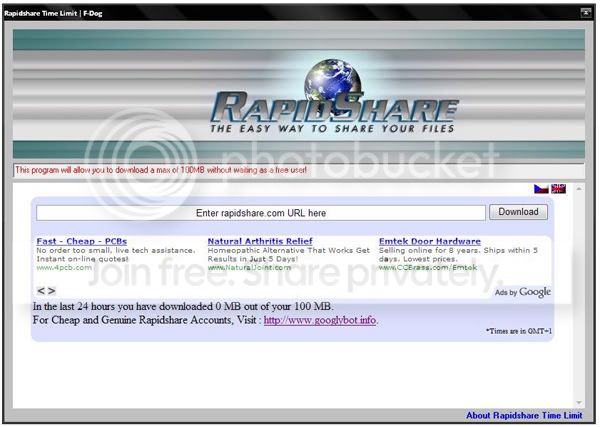Viewport: 600px width, 427px height.
Task: Show next ads with the right arrow
Action: coord(52,291)
